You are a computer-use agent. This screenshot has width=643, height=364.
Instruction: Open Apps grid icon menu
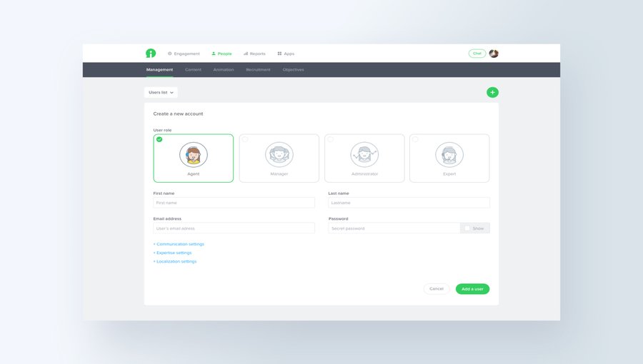279,54
